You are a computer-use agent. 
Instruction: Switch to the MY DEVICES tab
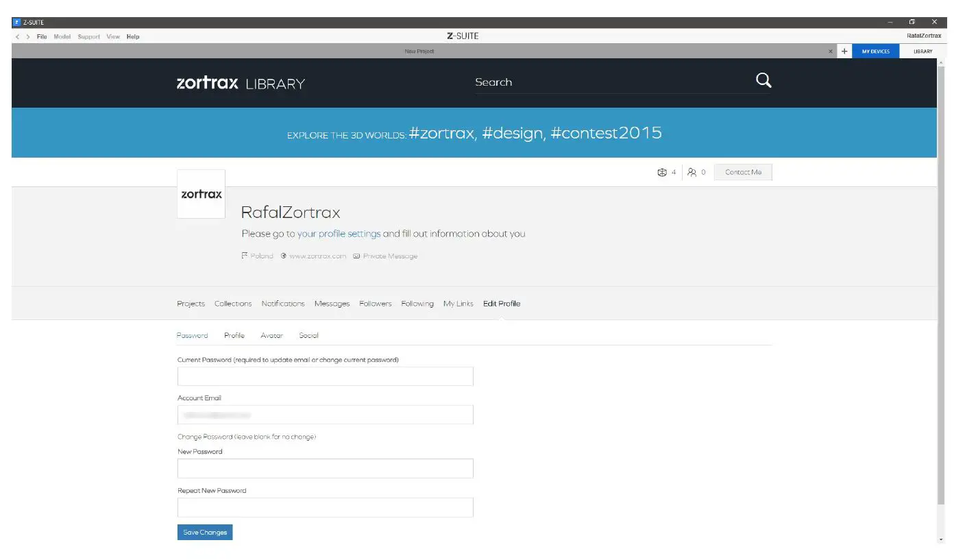tap(876, 51)
